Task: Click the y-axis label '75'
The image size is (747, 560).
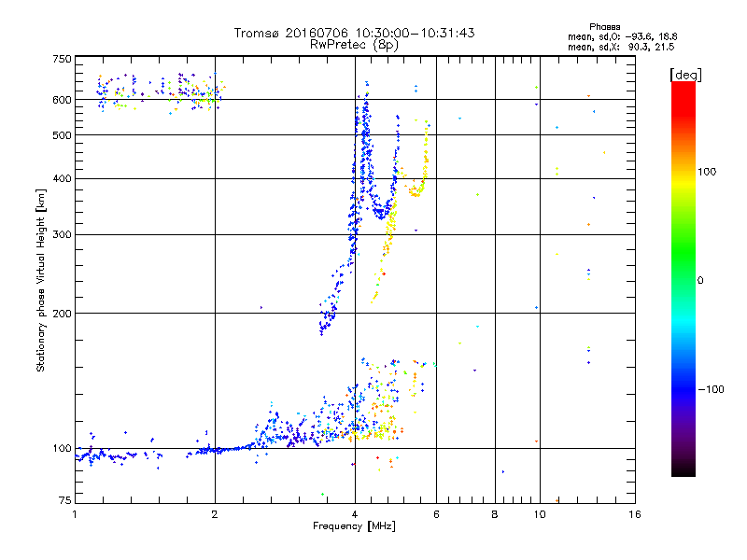Action: [x=64, y=500]
